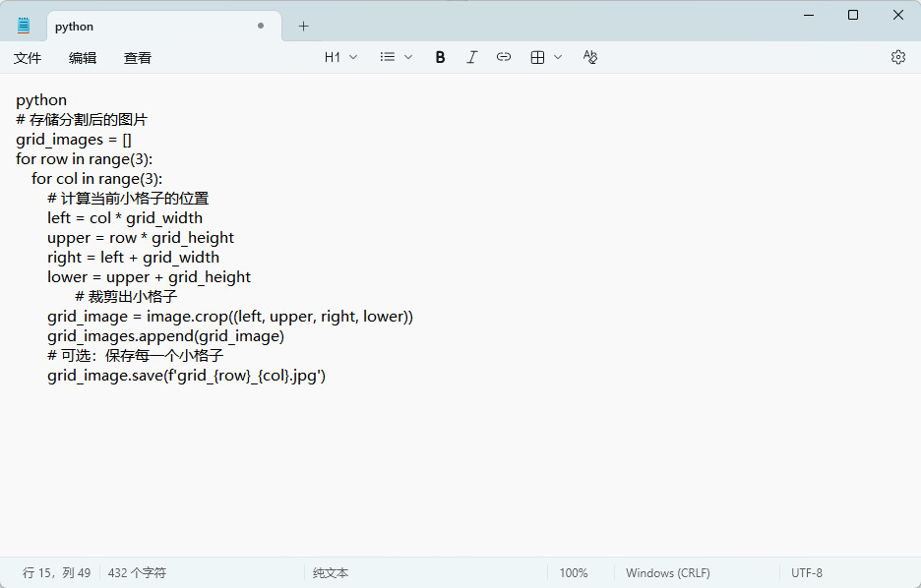This screenshot has height=588, width=921.
Task: Click the comment '# 裁剪出小格子'
Action: (x=126, y=297)
